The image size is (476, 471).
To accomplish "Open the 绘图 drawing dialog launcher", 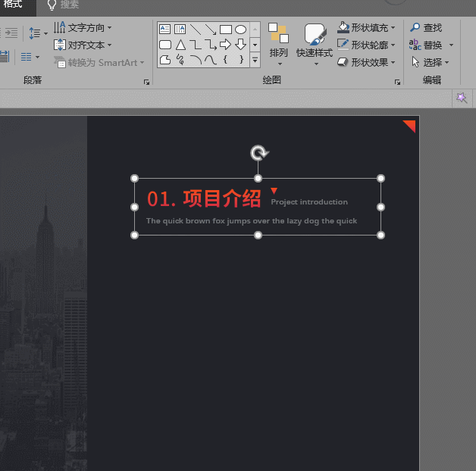I will pyautogui.click(x=397, y=82).
